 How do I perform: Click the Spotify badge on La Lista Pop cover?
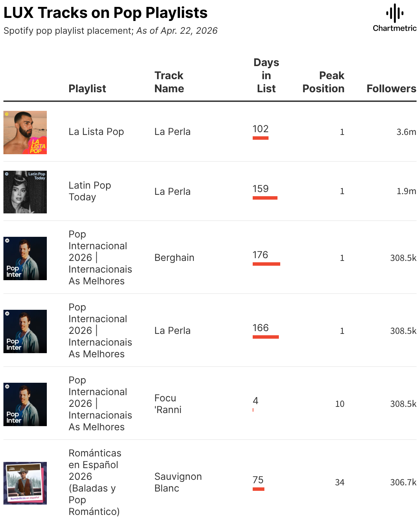point(7,114)
